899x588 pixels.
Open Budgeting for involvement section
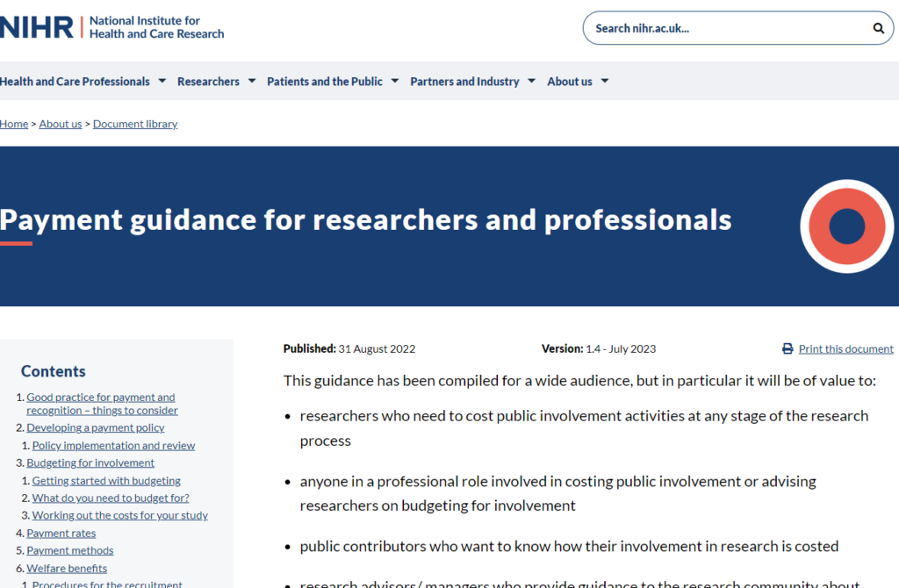pos(90,463)
